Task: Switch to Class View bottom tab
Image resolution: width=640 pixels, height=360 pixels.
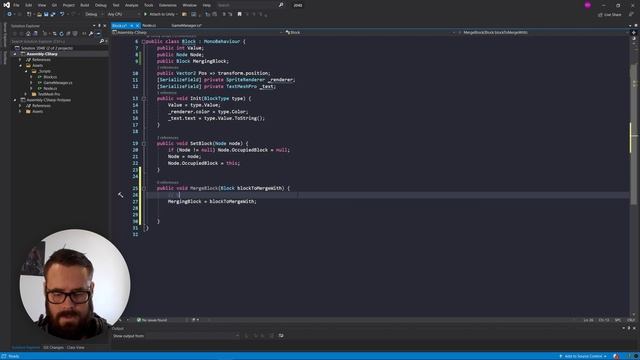Action: pyautogui.click(x=76, y=348)
